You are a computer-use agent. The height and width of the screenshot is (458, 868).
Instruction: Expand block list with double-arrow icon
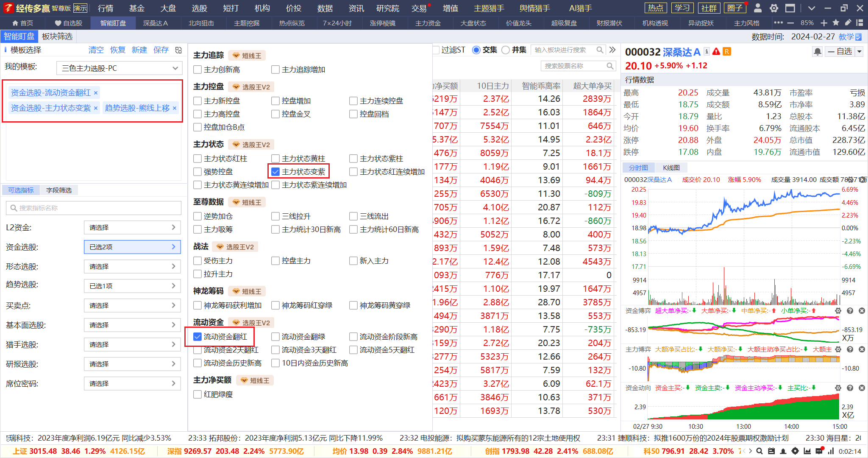click(x=612, y=50)
